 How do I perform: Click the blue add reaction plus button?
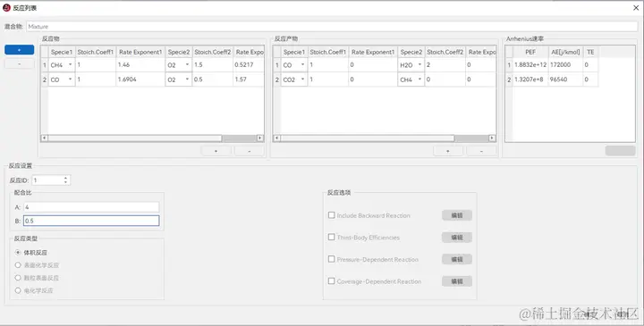click(x=20, y=50)
